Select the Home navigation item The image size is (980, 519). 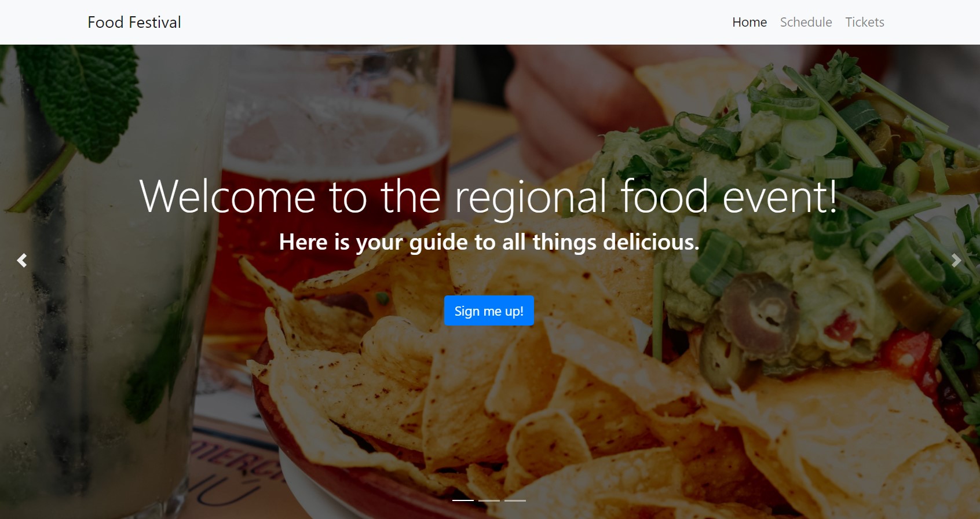(749, 22)
